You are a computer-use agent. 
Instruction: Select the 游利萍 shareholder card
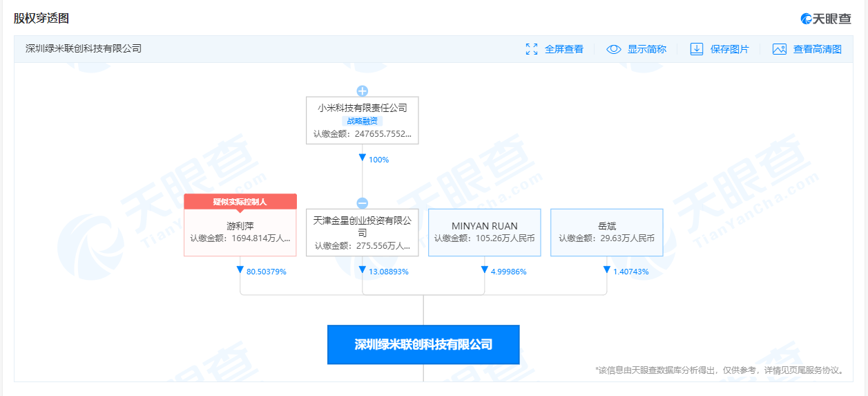tap(240, 232)
